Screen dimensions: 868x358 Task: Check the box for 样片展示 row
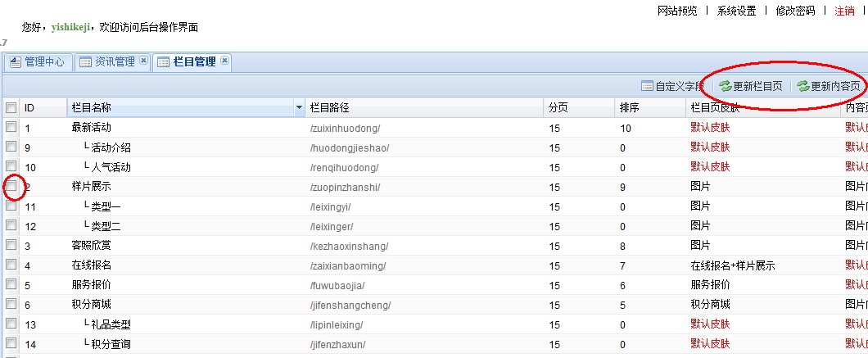pyautogui.click(x=11, y=187)
